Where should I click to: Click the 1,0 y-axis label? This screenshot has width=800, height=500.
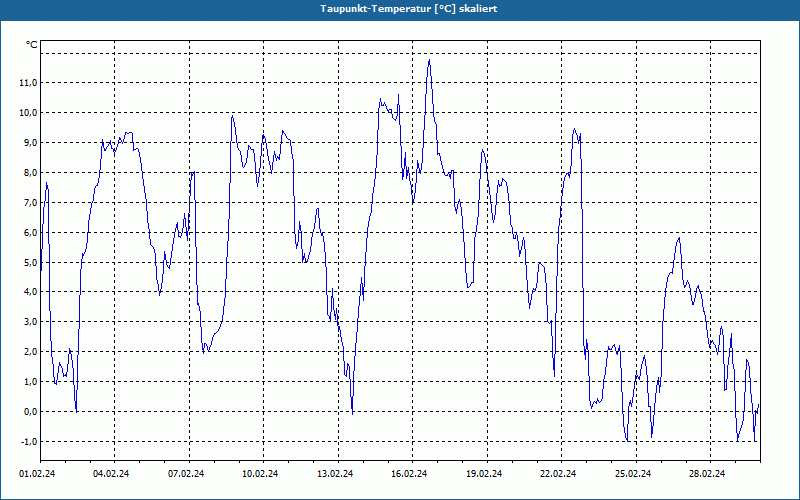click(x=30, y=382)
